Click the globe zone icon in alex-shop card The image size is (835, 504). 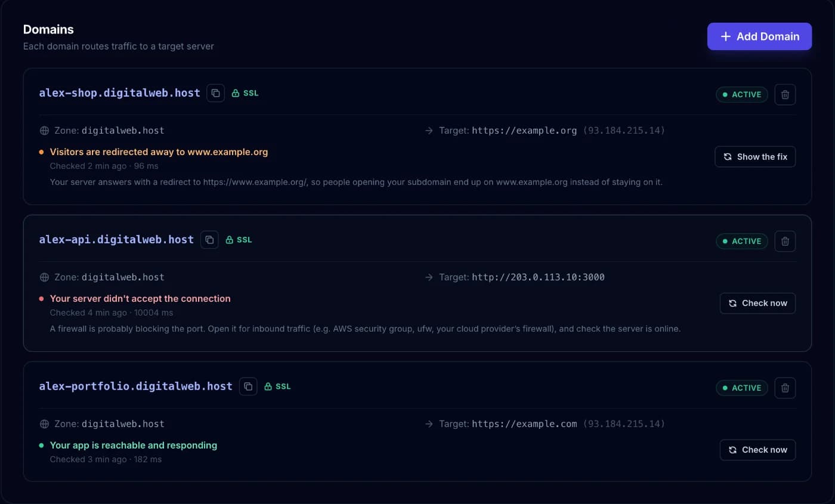coord(44,131)
